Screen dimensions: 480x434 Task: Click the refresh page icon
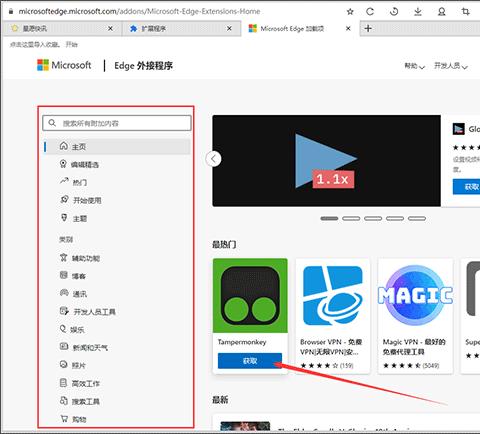point(370,12)
